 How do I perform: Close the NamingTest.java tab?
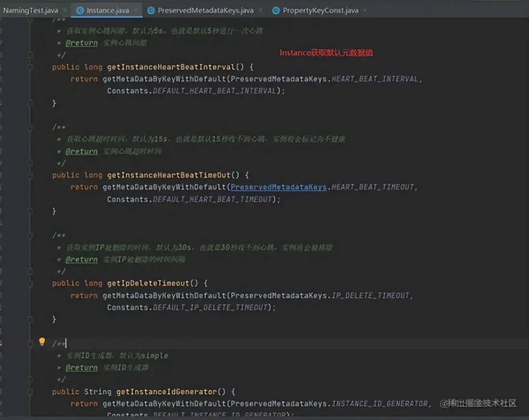(65, 10)
